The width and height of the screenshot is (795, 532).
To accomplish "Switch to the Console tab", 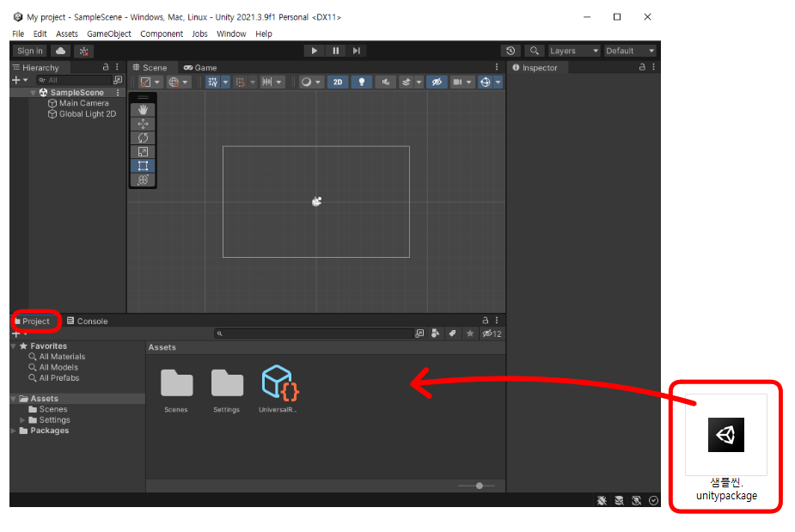I will pyautogui.click(x=87, y=321).
